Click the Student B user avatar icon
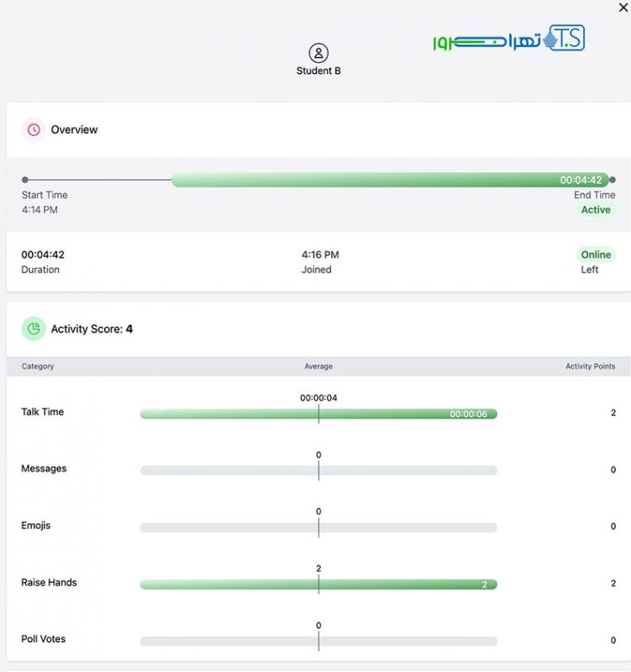Screen dimensions: 631x672 pyautogui.click(x=318, y=53)
